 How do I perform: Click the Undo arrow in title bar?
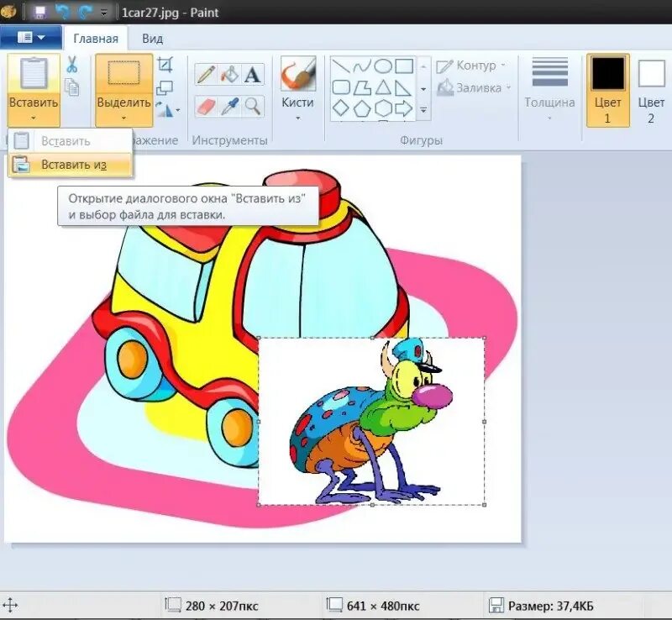point(63,12)
